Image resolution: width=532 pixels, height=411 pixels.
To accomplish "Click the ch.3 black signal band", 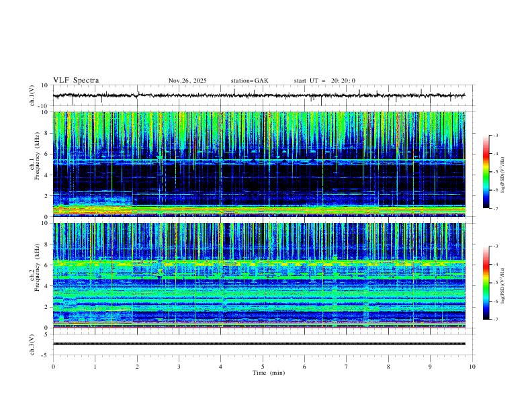I will coord(259,344).
